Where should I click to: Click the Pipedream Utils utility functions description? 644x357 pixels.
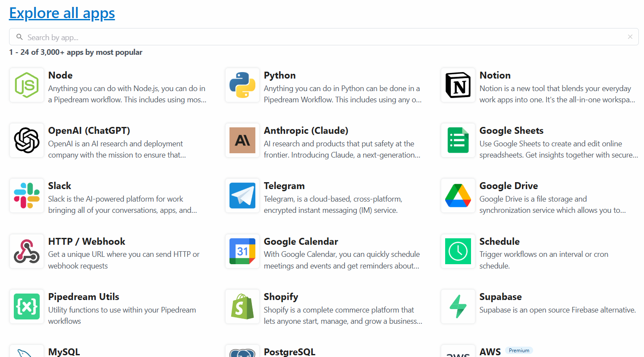click(122, 316)
